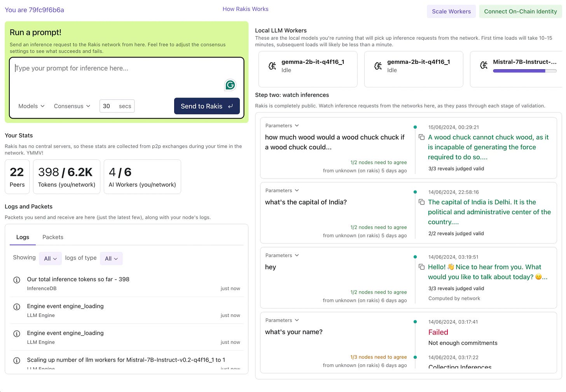566x392 pixels.
Task: Copy the capital of India response
Action: click(x=421, y=202)
